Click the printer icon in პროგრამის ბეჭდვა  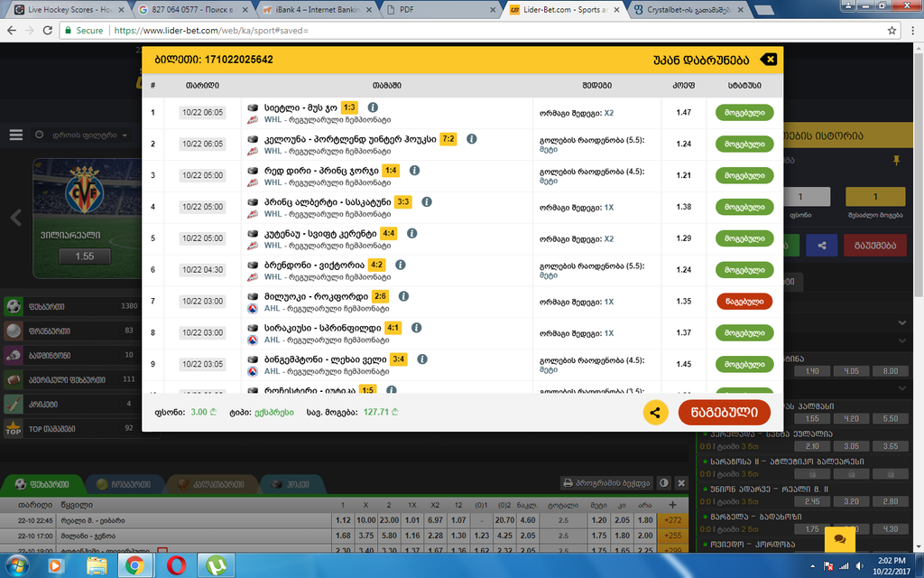tap(568, 483)
